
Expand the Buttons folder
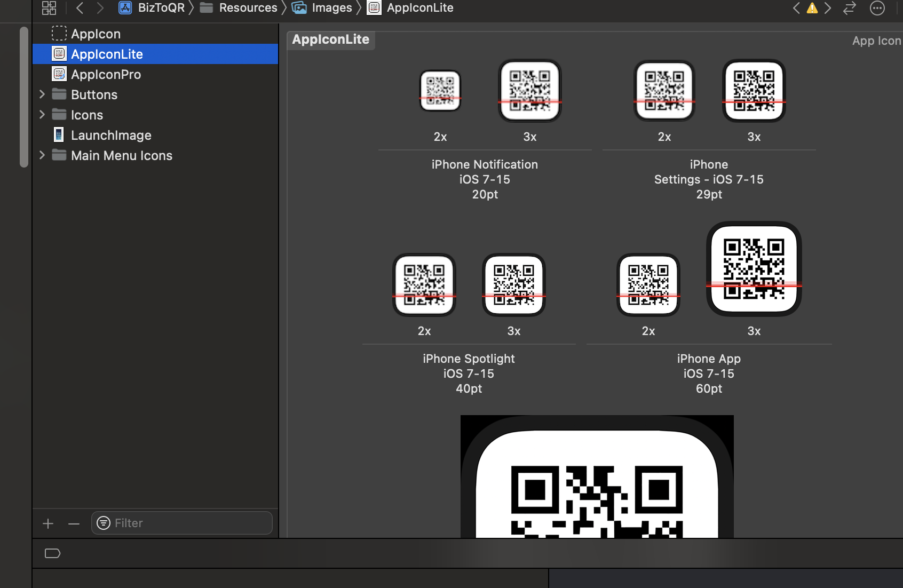(42, 94)
